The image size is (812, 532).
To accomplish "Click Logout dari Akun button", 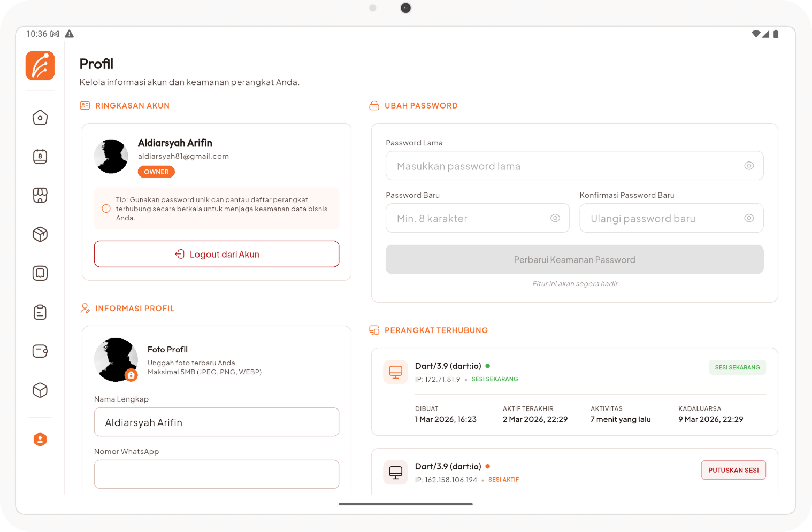I will tap(217, 254).
